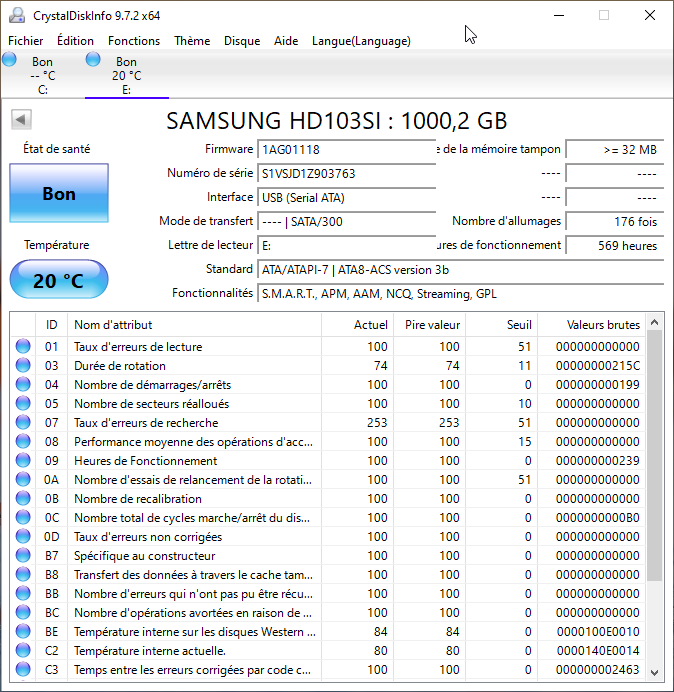This screenshot has width=674, height=692.
Task: Click blue status orb of disk E:
Action: click(93, 59)
